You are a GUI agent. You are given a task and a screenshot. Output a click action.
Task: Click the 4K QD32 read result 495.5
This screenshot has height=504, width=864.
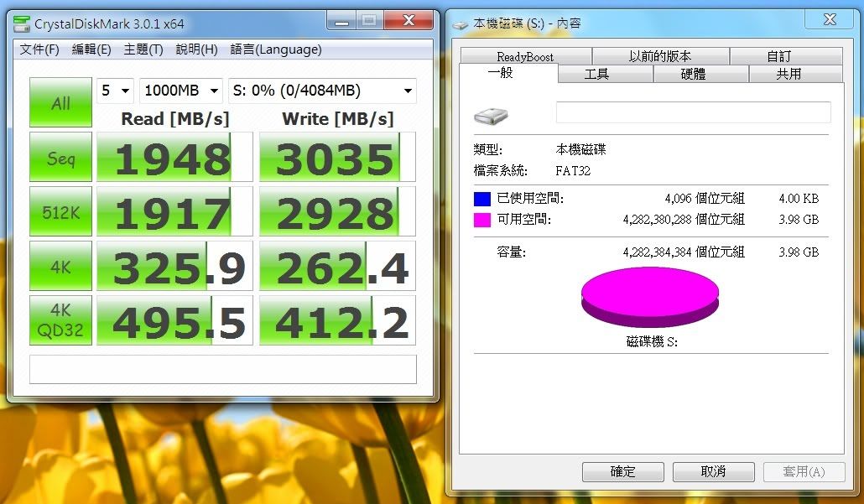(x=174, y=320)
